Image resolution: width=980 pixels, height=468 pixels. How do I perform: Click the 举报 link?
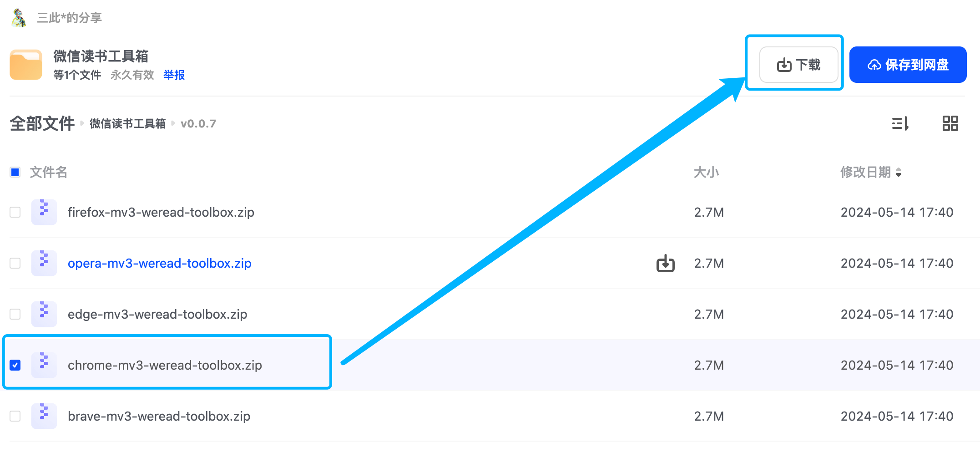coord(174,75)
